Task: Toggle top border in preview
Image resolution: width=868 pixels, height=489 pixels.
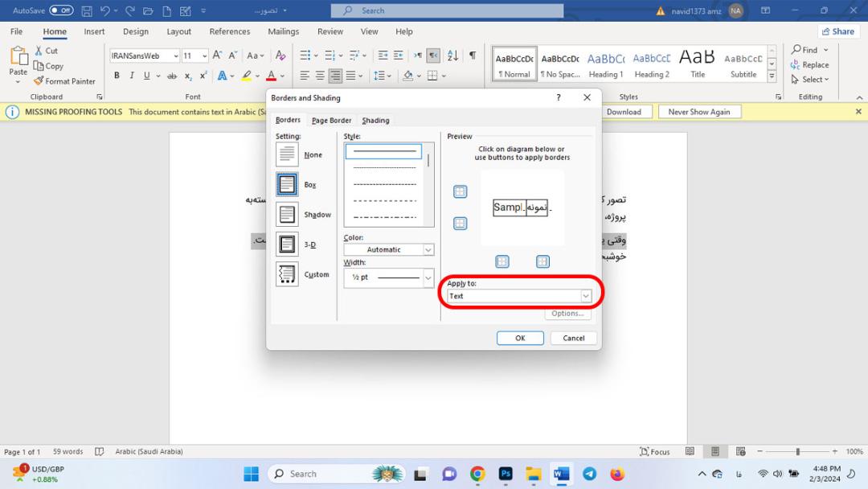Action: tap(460, 191)
